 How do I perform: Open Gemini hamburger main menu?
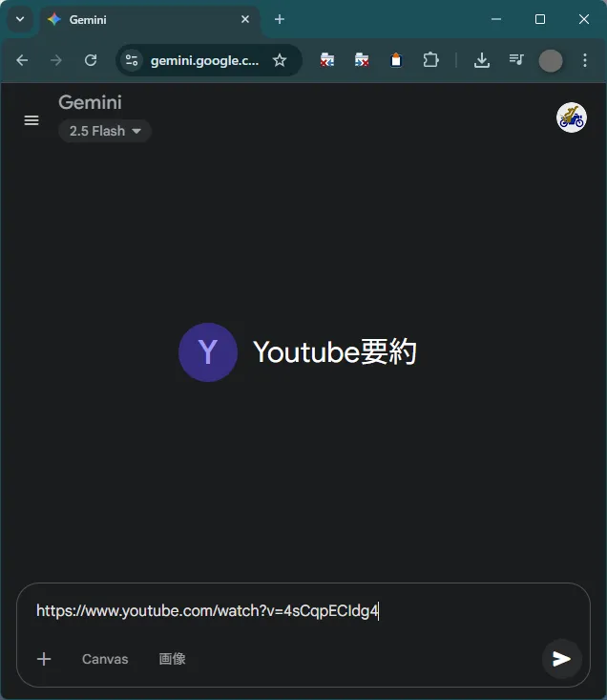pos(31,120)
